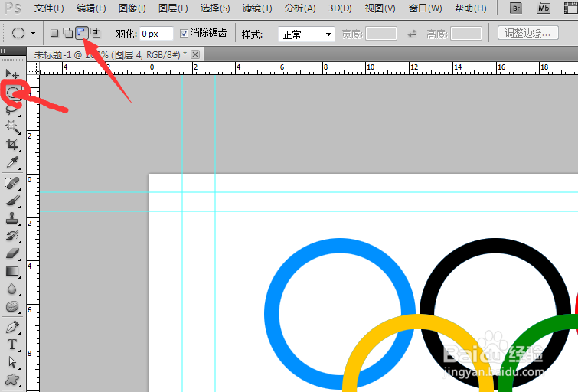This screenshot has width=578, height=392.
Task: Select the Gradient tool
Action: point(12,271)
